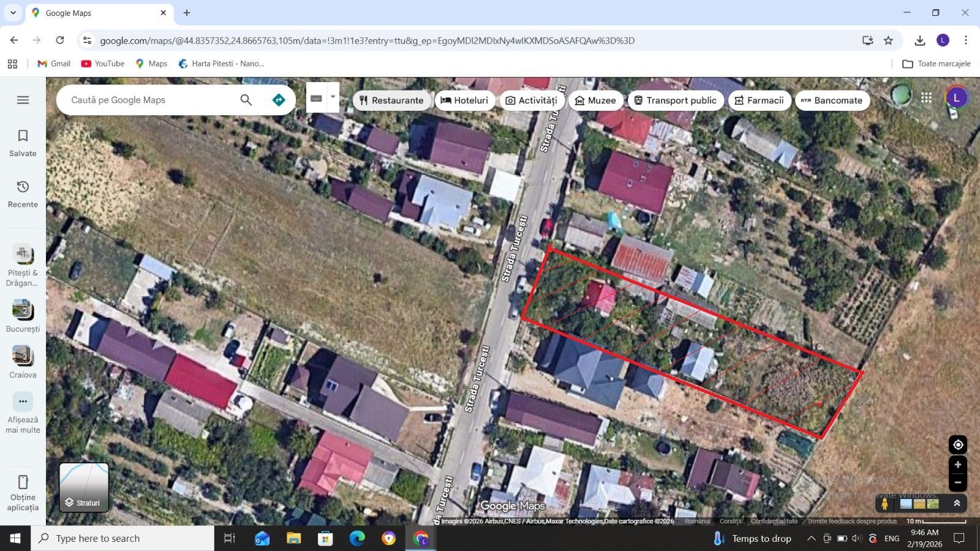Switch to the Google Maps browser tab
The height and width of the screenshot is (551, 980).
pos(92,12)
